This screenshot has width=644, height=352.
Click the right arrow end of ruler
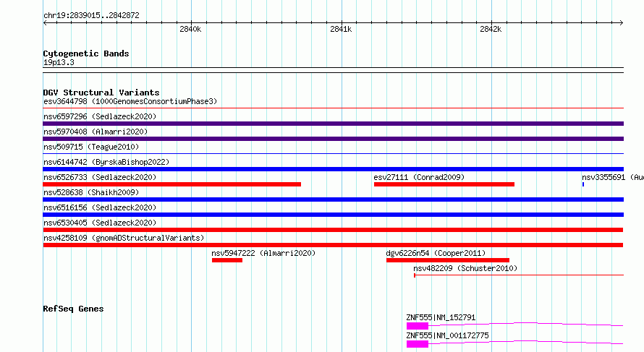point(622,22)
